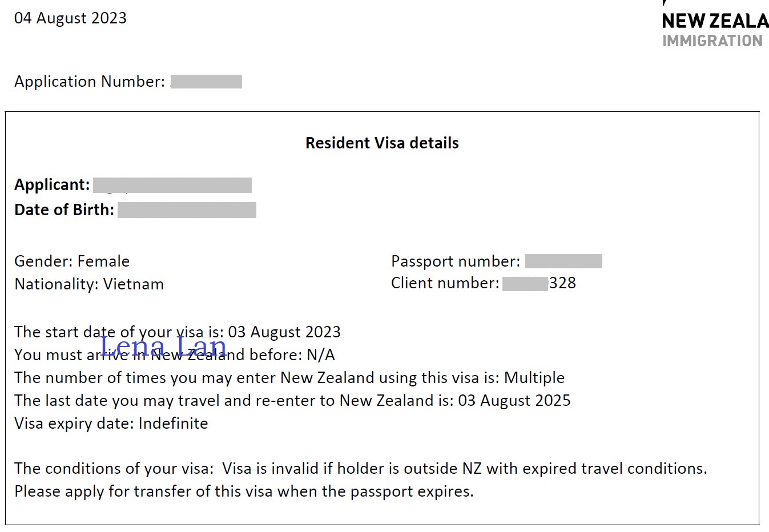The width and height of the screenshot is (769, 532).
Task: Click the Multiple entries line
Action: (x=289, y=378)
